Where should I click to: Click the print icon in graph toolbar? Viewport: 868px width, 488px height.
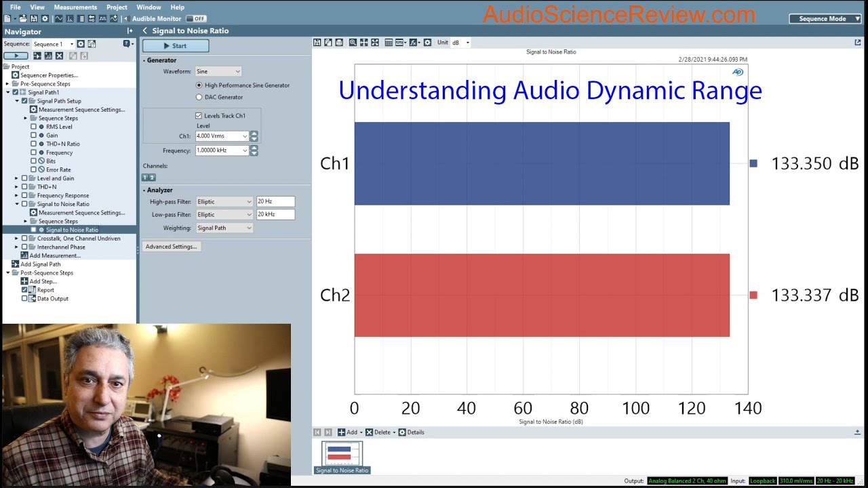pos(339,43)
